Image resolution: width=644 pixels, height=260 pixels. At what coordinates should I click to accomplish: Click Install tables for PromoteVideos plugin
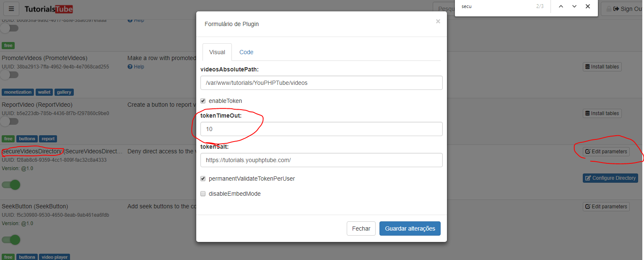[x=602, y=66]
